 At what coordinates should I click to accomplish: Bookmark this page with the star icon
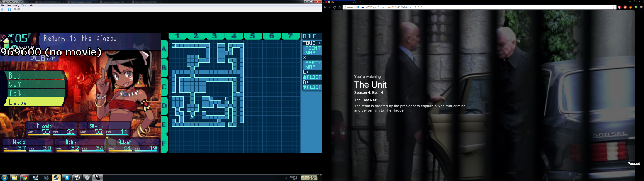[614, 7]
